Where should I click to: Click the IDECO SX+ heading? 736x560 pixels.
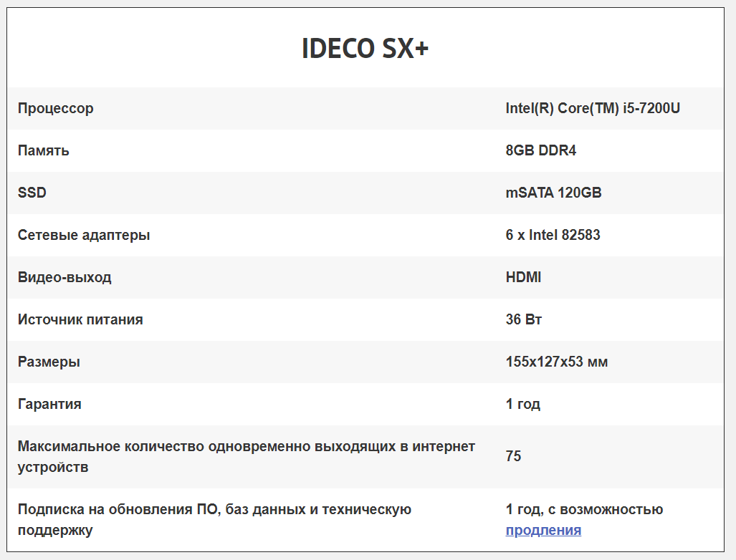[x=365, y=49]
